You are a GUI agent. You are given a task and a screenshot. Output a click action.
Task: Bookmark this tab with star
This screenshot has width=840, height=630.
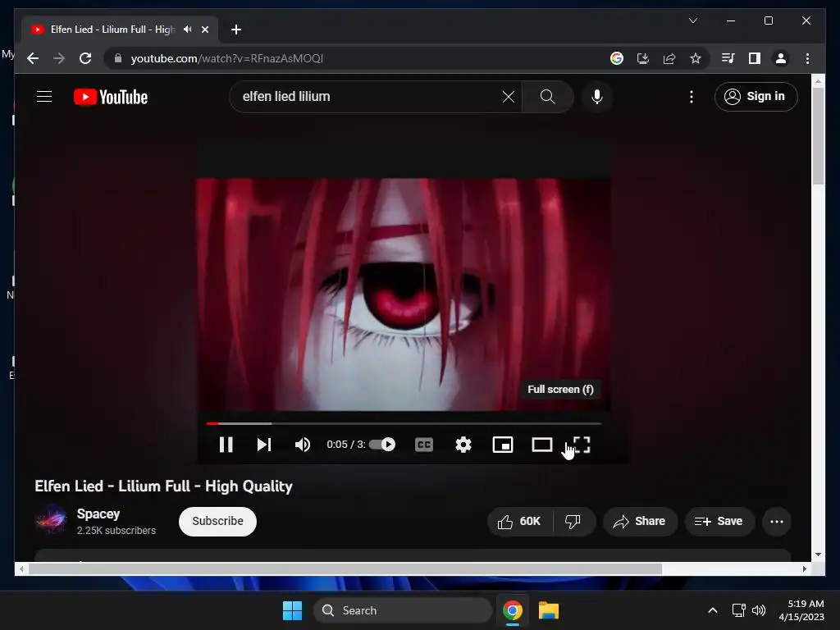[x=696, y=58]
